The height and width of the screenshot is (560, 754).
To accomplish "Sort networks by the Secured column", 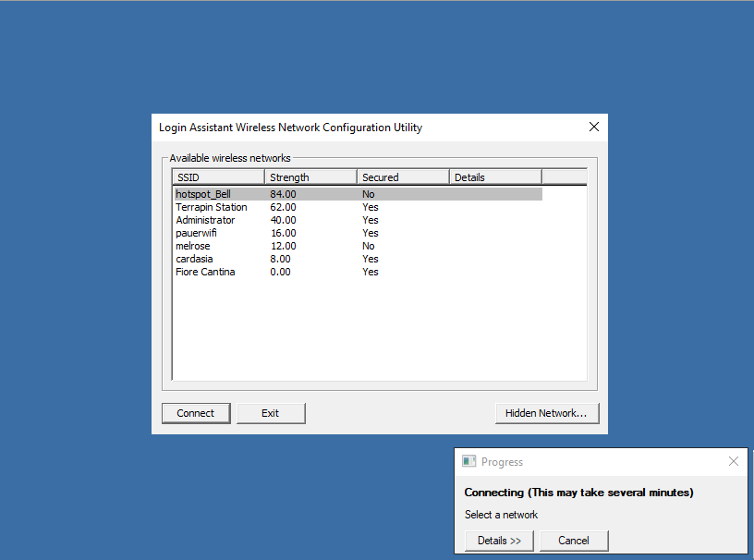I will (402, 177).
